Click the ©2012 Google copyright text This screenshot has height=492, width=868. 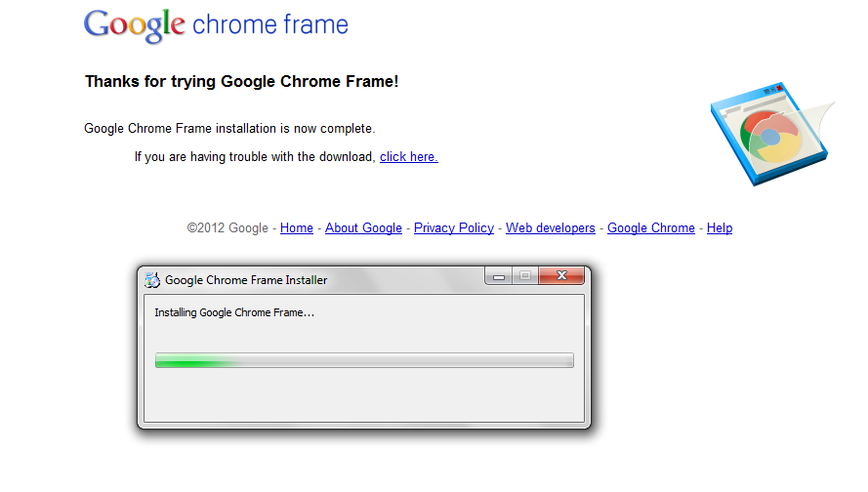227,228
